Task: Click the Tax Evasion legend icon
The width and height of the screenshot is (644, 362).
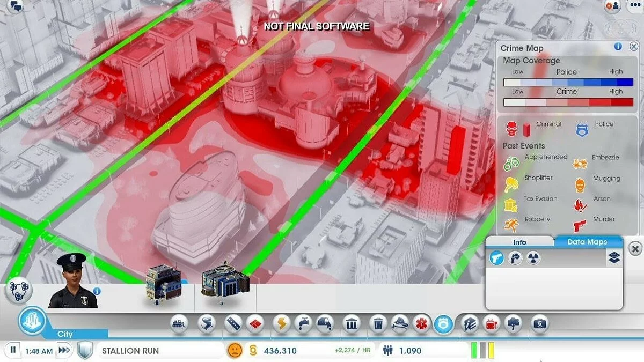Action: pos(511,204)
